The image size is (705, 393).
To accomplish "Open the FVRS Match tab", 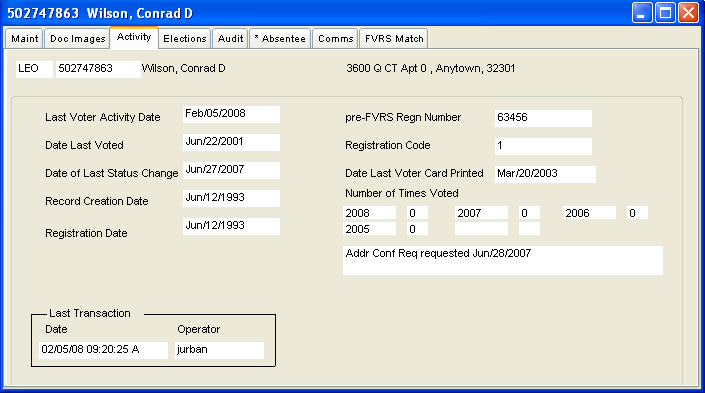I will pos(394,39).
